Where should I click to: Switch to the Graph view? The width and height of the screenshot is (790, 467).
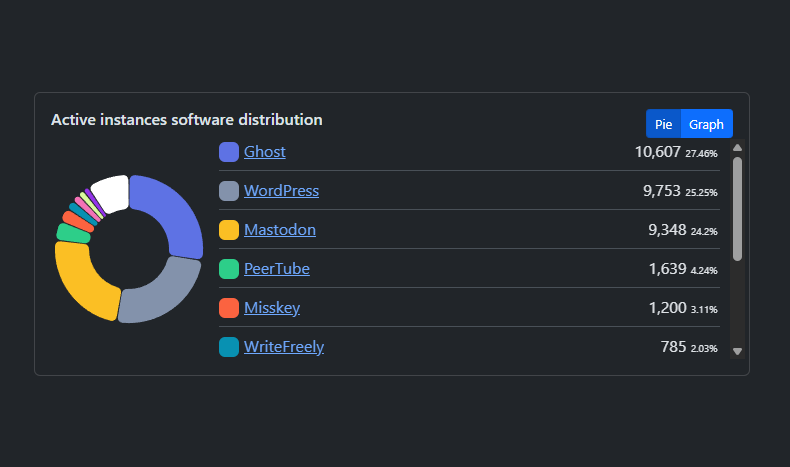point(706,124)
